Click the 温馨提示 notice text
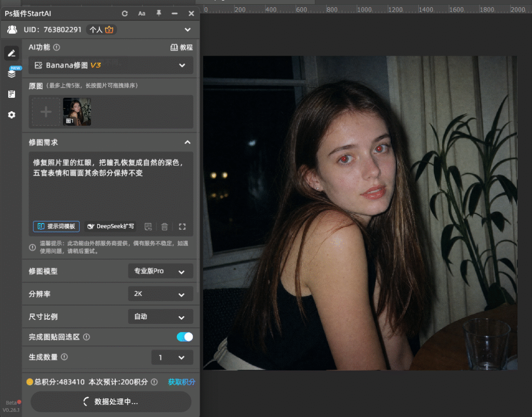The image size is (532, 417). coord(114,247)
